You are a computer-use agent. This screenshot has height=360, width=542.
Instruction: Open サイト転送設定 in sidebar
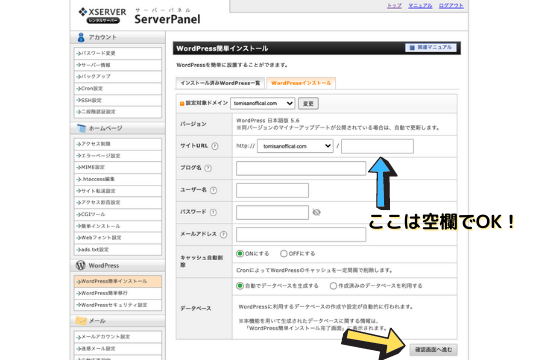tap(118, 191)
